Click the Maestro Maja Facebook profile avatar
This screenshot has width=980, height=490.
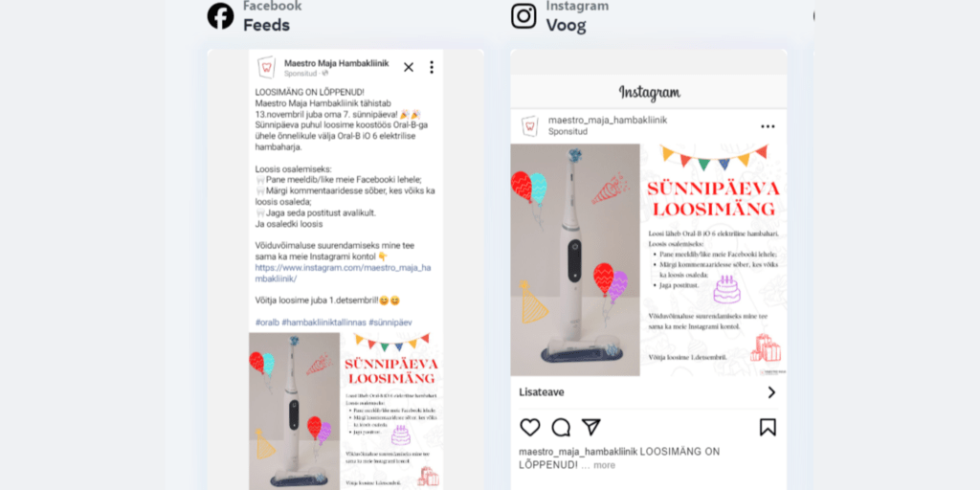pos(267,68)
